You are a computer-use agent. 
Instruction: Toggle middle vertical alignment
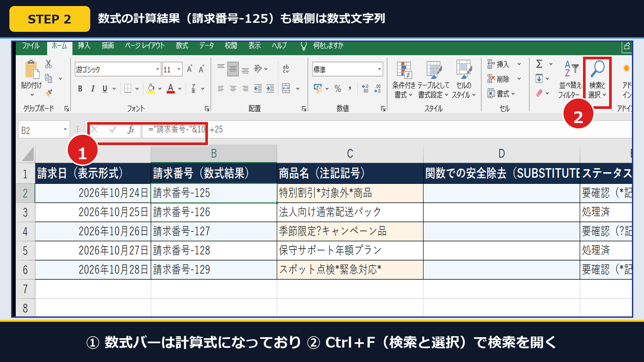pos(233,69)
